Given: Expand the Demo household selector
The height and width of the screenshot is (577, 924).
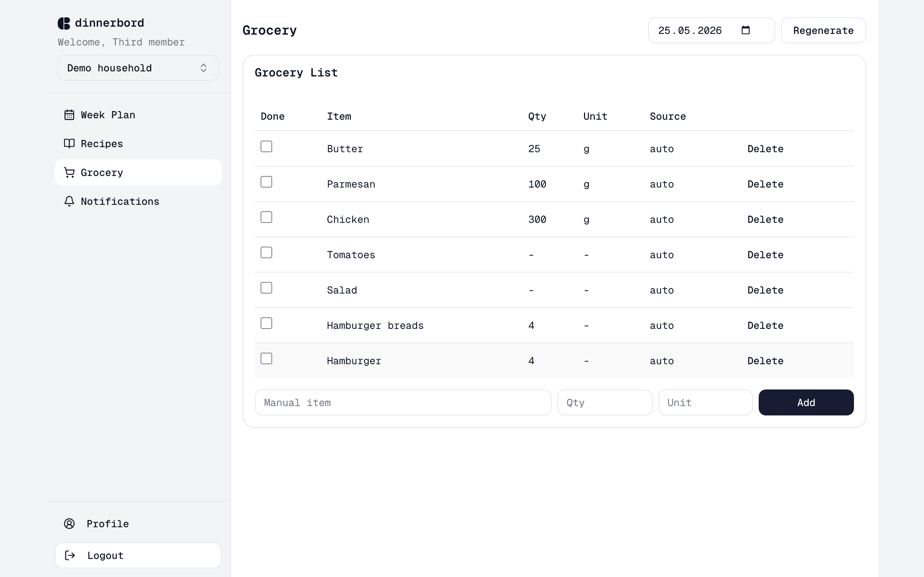Looking at the screenshot, I should coord(138,68).
